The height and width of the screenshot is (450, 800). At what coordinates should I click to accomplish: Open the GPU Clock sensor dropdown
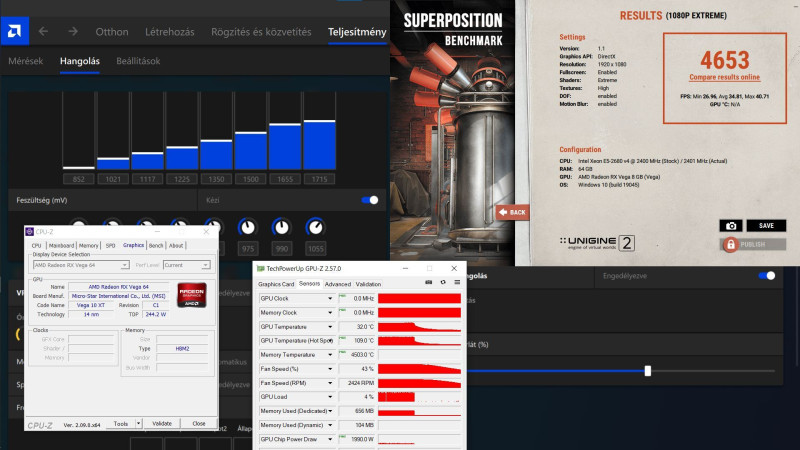click(330, 298)
